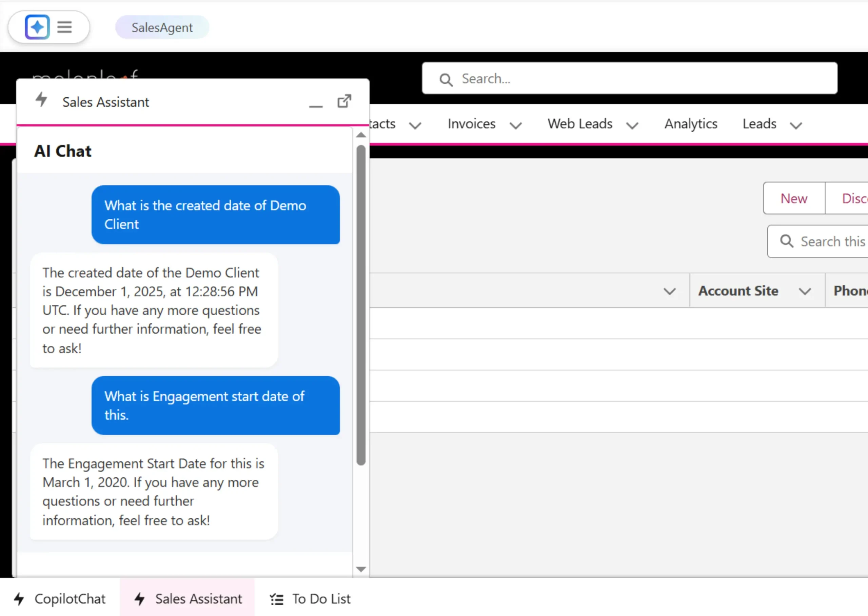
Task: Open the Account Site column dropdown
Action: [806, 291]
